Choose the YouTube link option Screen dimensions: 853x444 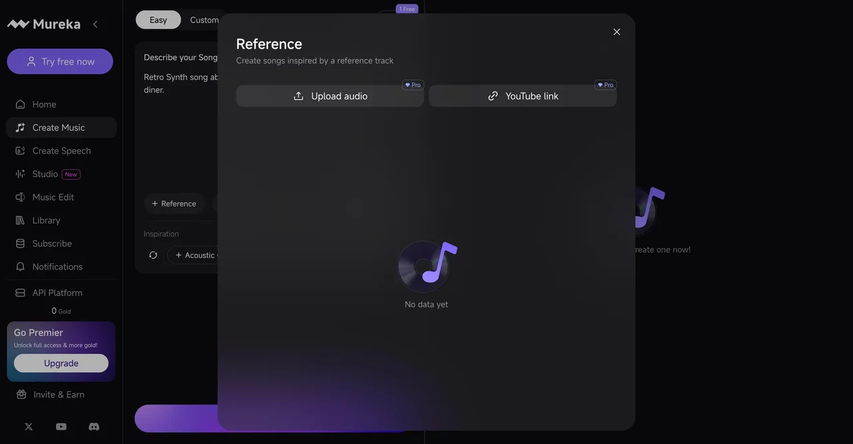(x=522, y=96)
